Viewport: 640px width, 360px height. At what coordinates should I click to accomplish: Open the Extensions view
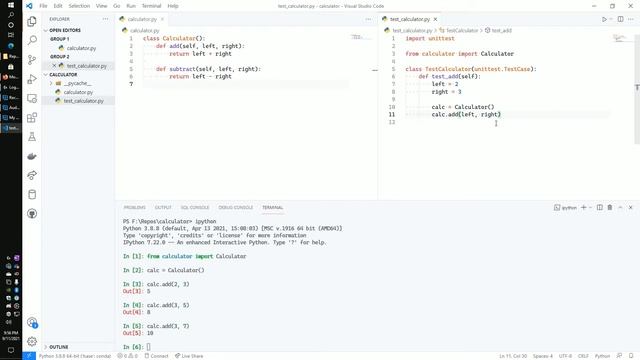click(x=32, y=118)
